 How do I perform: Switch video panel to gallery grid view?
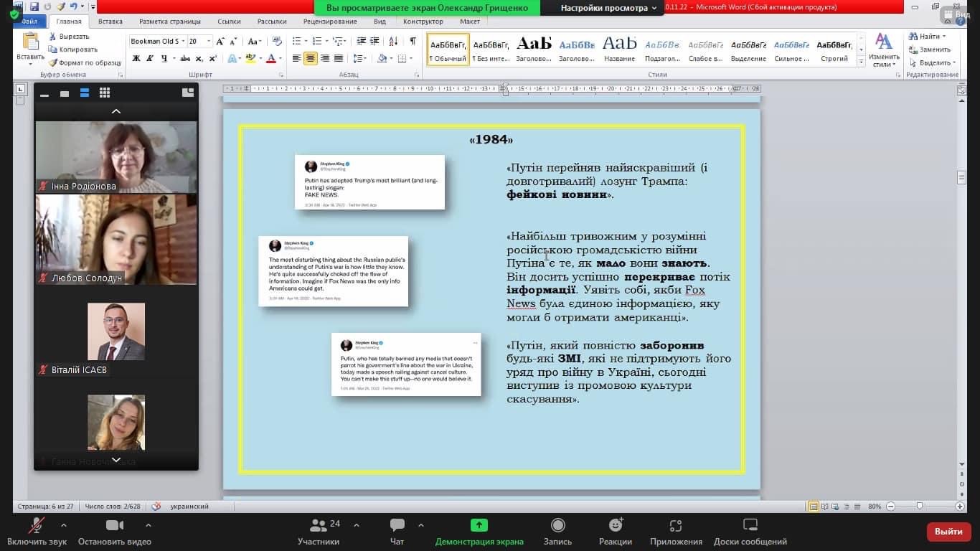(105, 93)
